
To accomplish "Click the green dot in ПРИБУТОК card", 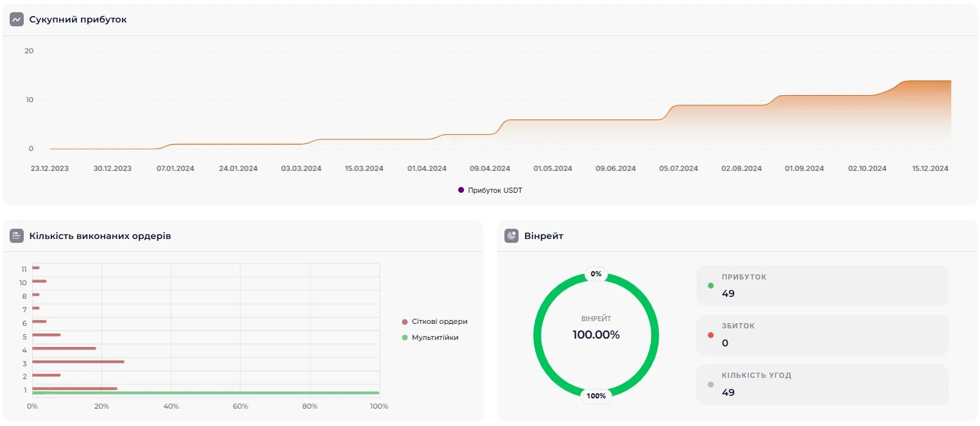I will 710,285.
